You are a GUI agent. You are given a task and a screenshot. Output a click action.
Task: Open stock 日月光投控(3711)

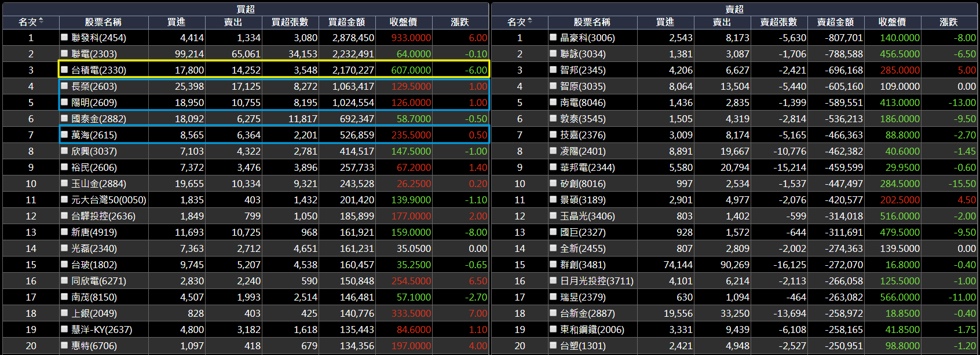597,281
